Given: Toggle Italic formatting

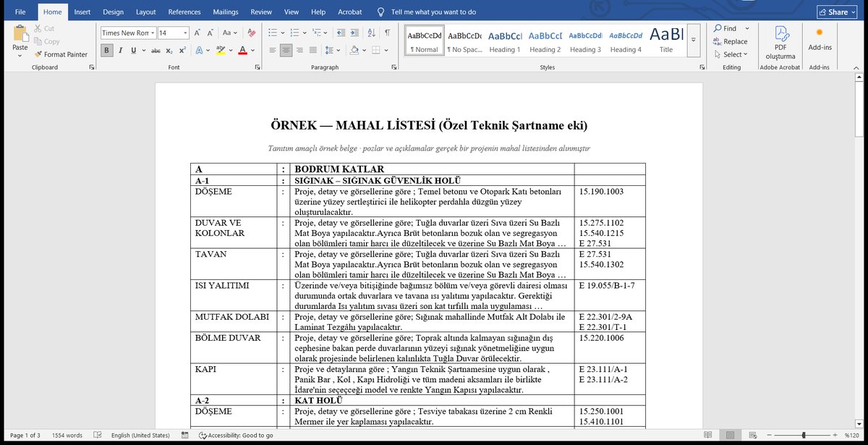Looking at the screenshot, I should pos(121,50).
